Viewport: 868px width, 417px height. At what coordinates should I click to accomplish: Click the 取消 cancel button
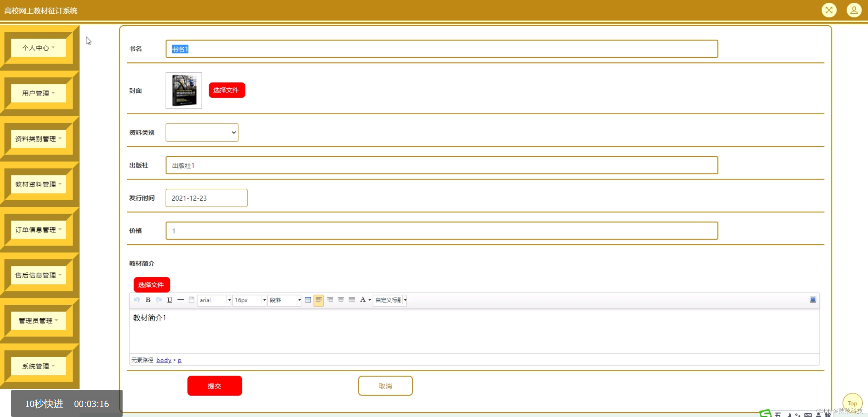[x=385, y=386]
